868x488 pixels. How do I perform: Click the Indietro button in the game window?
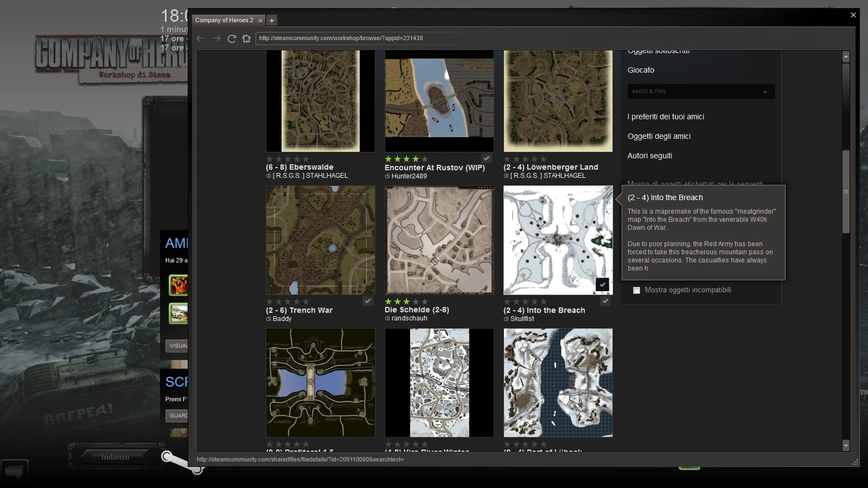point(115,457)
